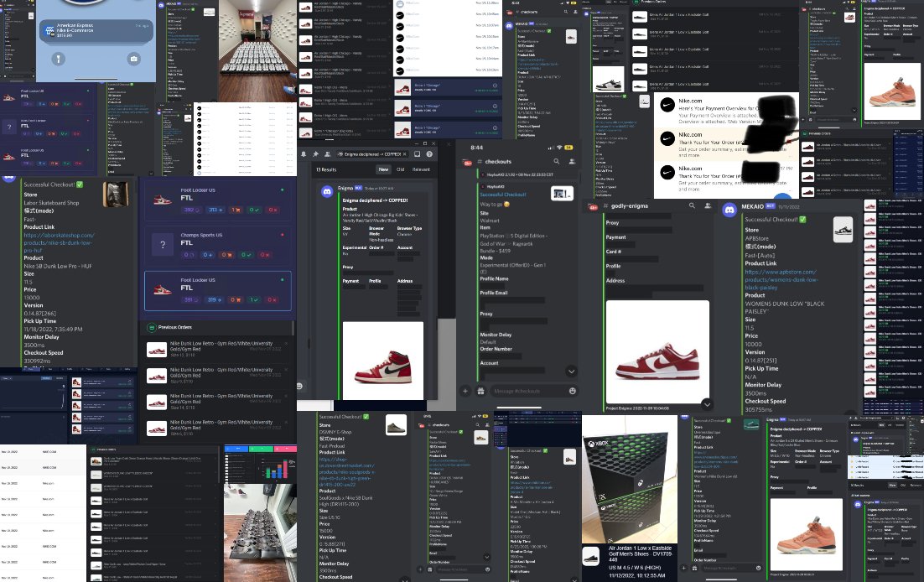The width and height of the screenshot is (924, 582).
Task: Tap the search icon in #checkouts phone header
Action: tap(556, 161)
